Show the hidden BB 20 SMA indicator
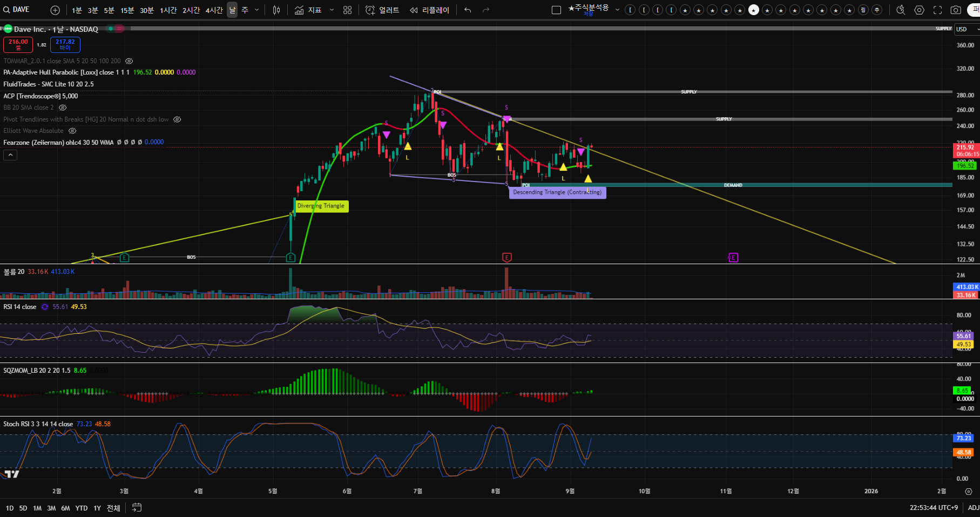 63,108
